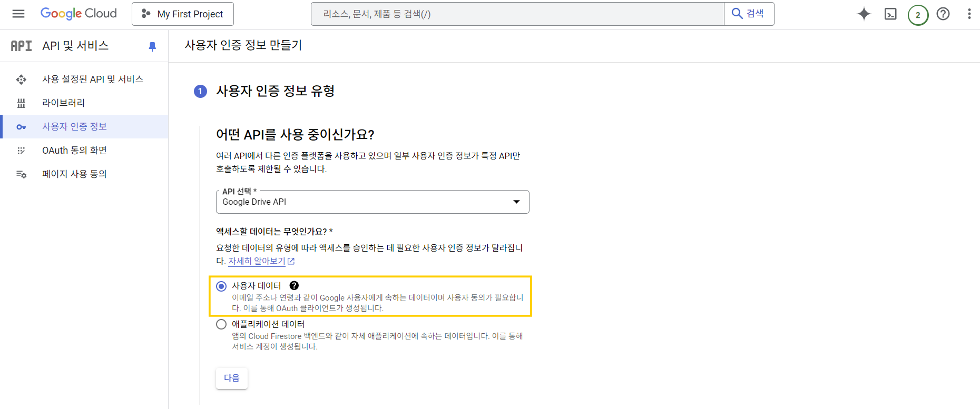Image resolution: width=980 pixels, height=409 pixels.
Task: Open the Gemini sparkle assistant icon
Action: pyautogui.click(x=864, y=14)
